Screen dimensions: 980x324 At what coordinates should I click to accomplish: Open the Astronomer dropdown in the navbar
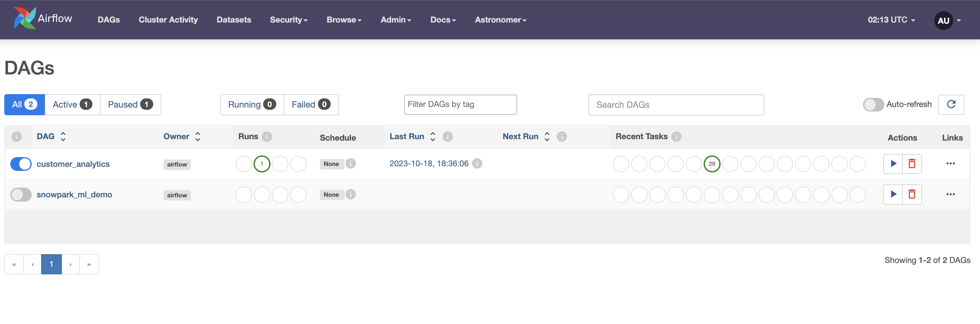pos(500,20)
